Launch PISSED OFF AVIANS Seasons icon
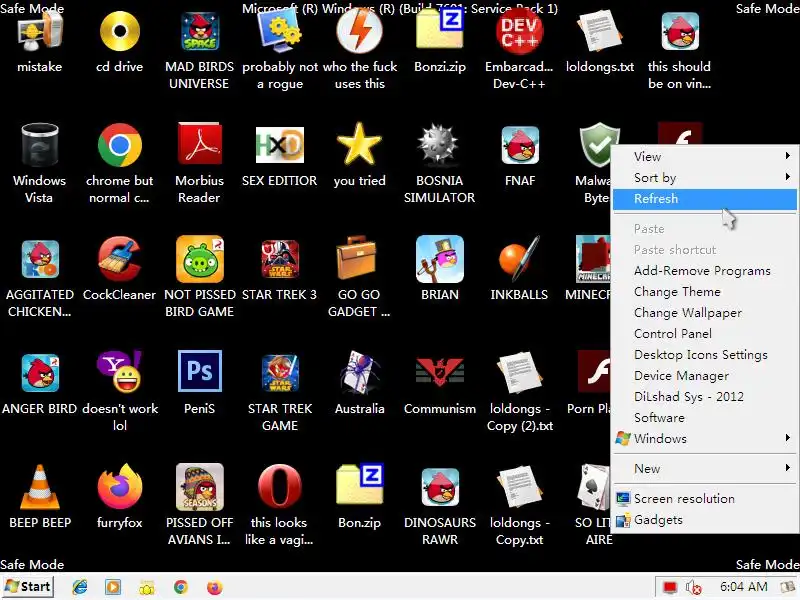 click(x=199, y=487)
